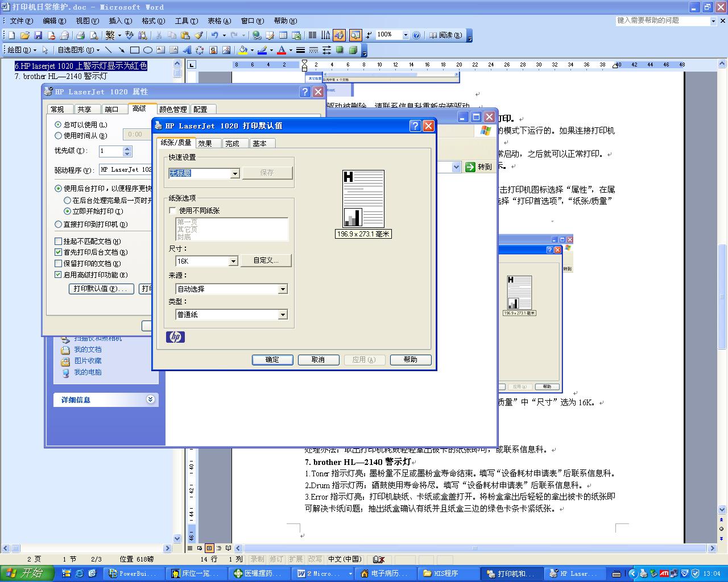Click the Print Preview toolbar icon

pos(93,35)
